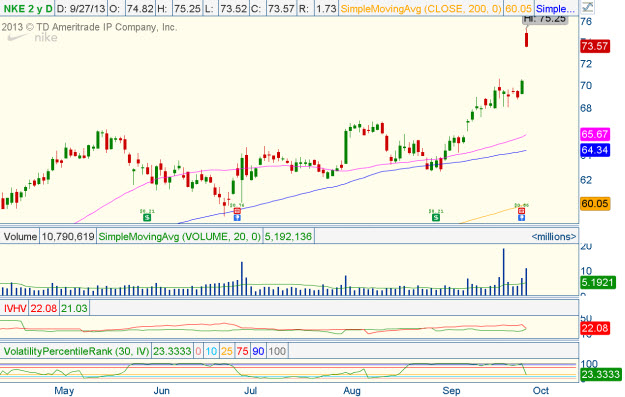Click the range value 1.73
625x397 pixels.
[326, 8]
